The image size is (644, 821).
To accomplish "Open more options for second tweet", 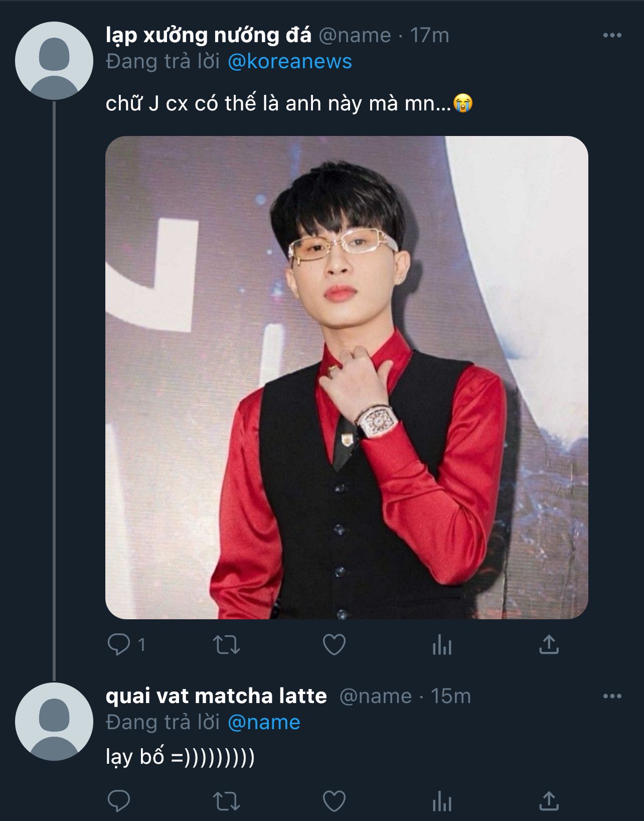I will click(x=612, y=696).
